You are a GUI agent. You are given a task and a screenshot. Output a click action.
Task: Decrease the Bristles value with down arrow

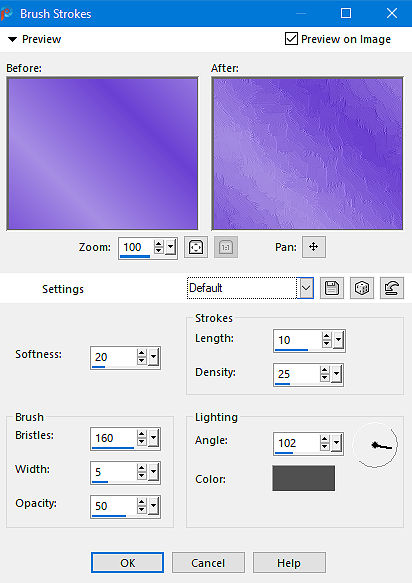(x=141, y=442)
